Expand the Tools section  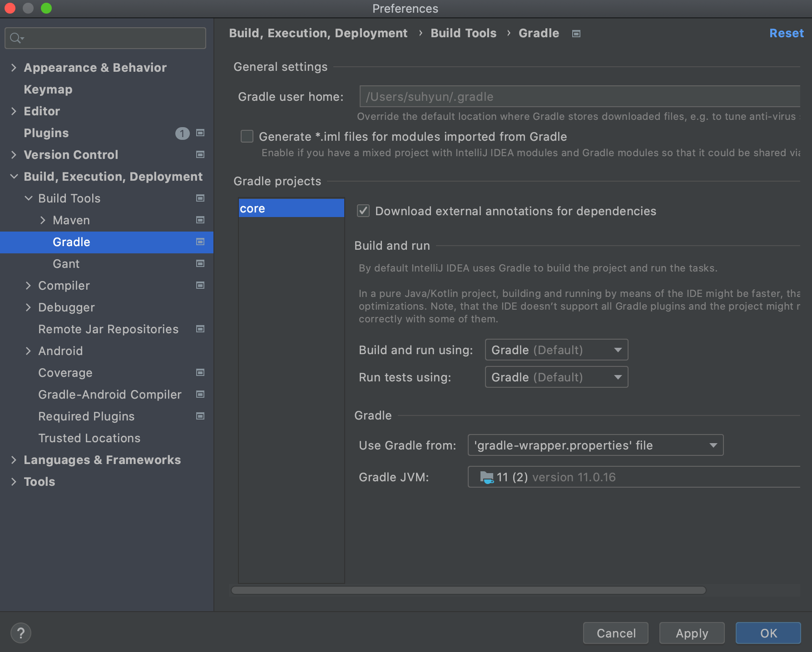(x=14, y=482)
